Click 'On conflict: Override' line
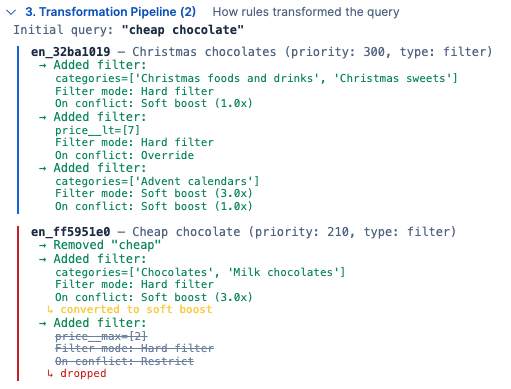 click(x=124, y=155)
